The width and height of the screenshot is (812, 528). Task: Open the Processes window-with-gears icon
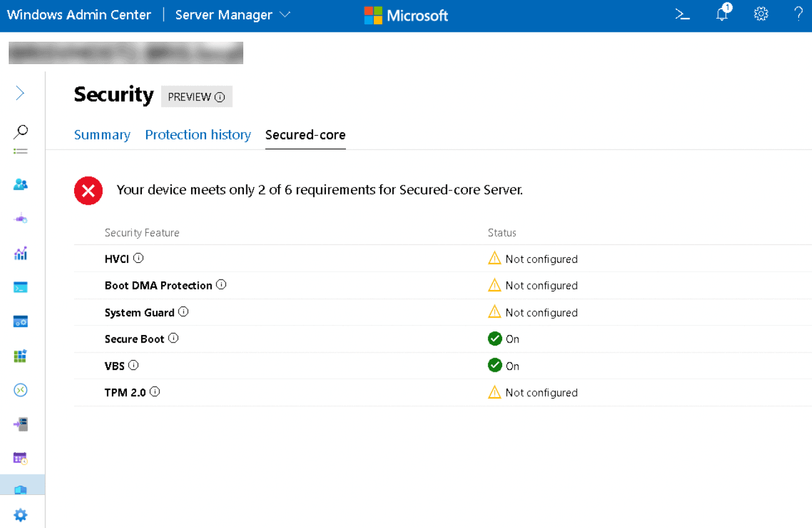(21, 322)
